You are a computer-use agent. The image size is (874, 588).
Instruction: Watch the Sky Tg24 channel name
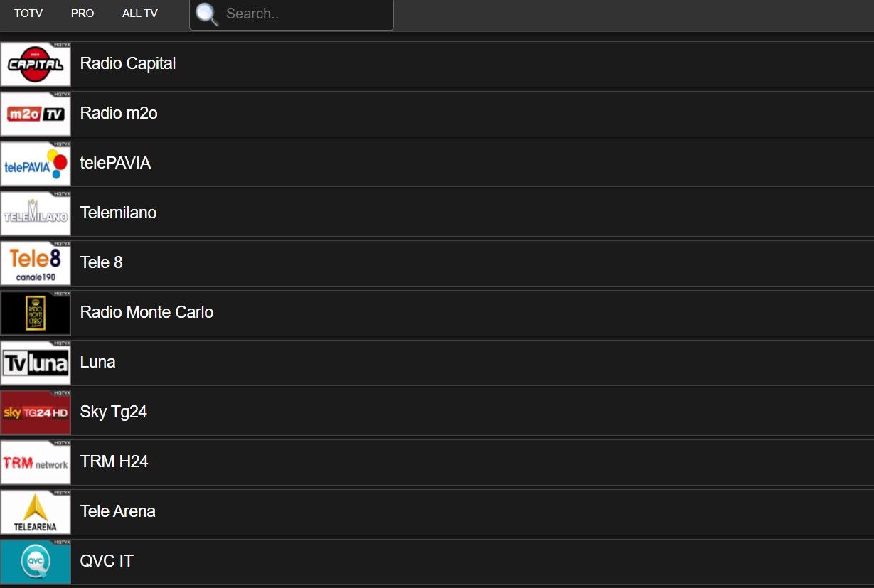pos(114,412)
